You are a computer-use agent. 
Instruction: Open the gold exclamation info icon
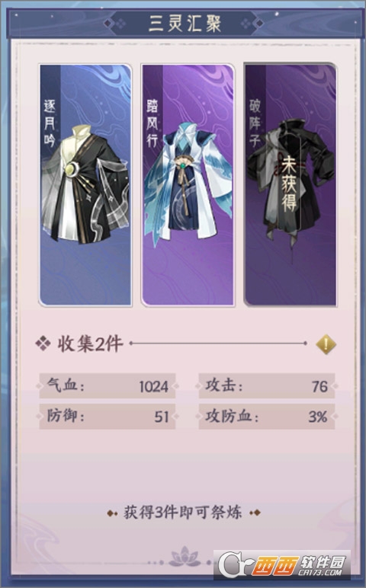(x=326, y=344)
